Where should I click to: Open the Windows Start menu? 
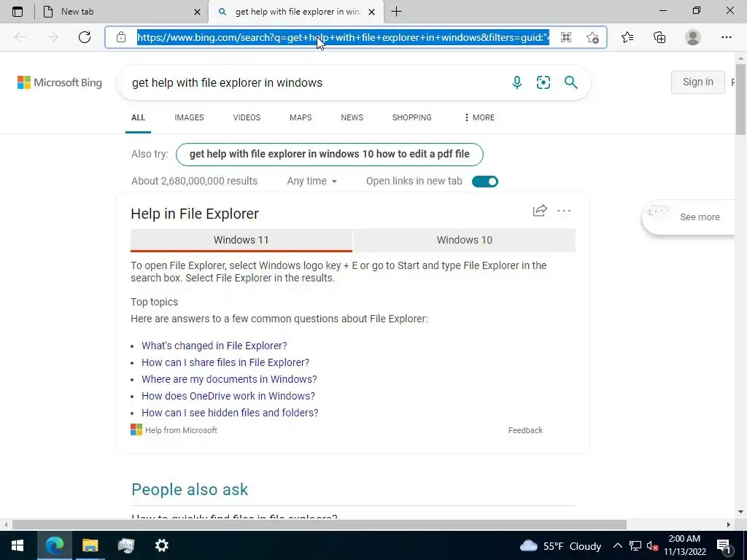pyautogui.click(x=18, y=545)
